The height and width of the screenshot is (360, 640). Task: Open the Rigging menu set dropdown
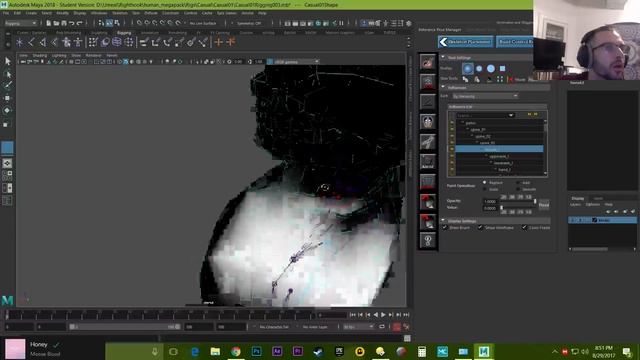point(20,23)
